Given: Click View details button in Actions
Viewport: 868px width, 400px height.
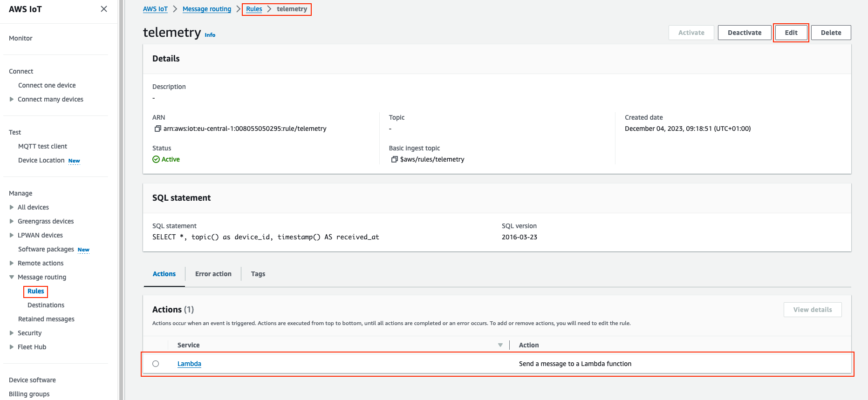Looking at the screenshot, I should pos(813,310).
